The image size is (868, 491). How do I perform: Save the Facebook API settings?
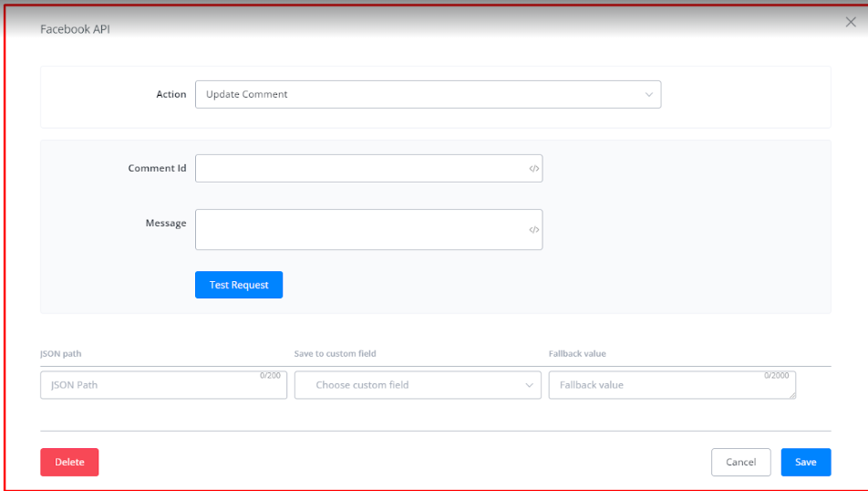805,463
